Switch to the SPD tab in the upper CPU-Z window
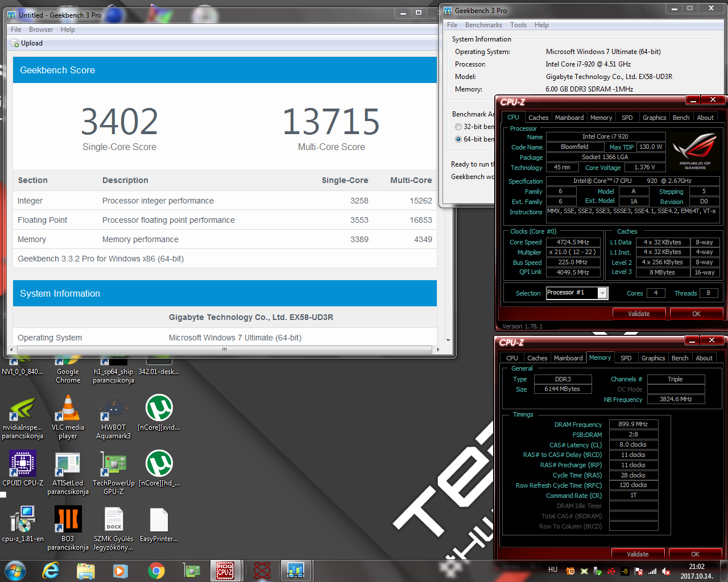The width and height of the screenshot is (728, 582). point(627,118)
